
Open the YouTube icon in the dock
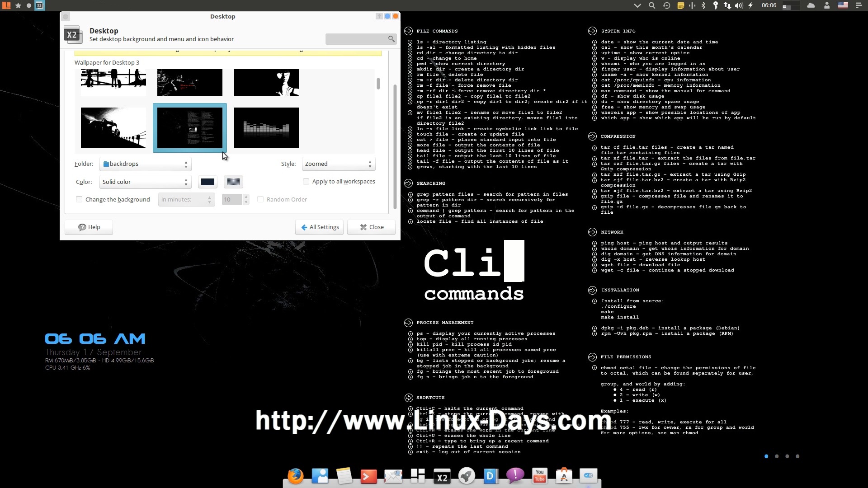coord(540,475)
